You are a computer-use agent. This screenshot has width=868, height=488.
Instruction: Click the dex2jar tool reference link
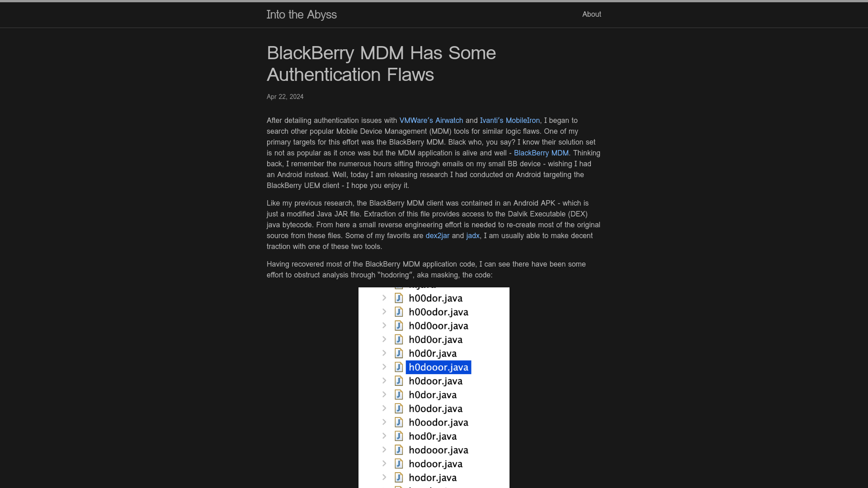(x=437, y=235)
